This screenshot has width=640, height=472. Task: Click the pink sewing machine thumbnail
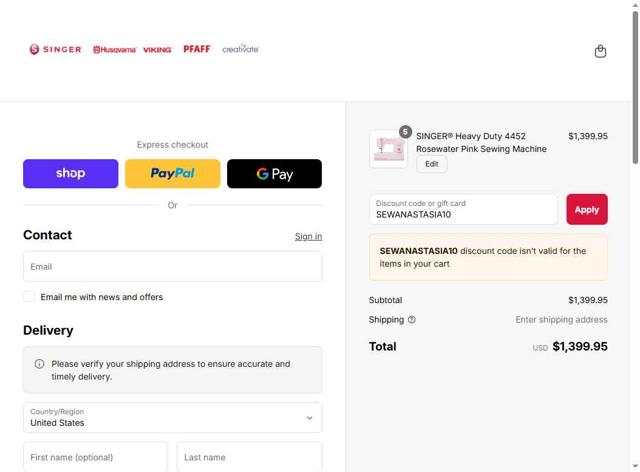388,149
